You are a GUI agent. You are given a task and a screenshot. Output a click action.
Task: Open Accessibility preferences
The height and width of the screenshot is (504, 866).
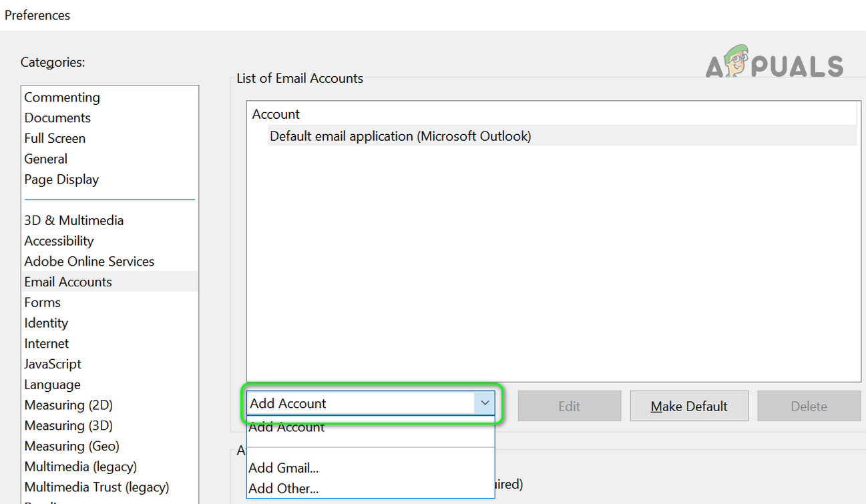pos(59,241)
